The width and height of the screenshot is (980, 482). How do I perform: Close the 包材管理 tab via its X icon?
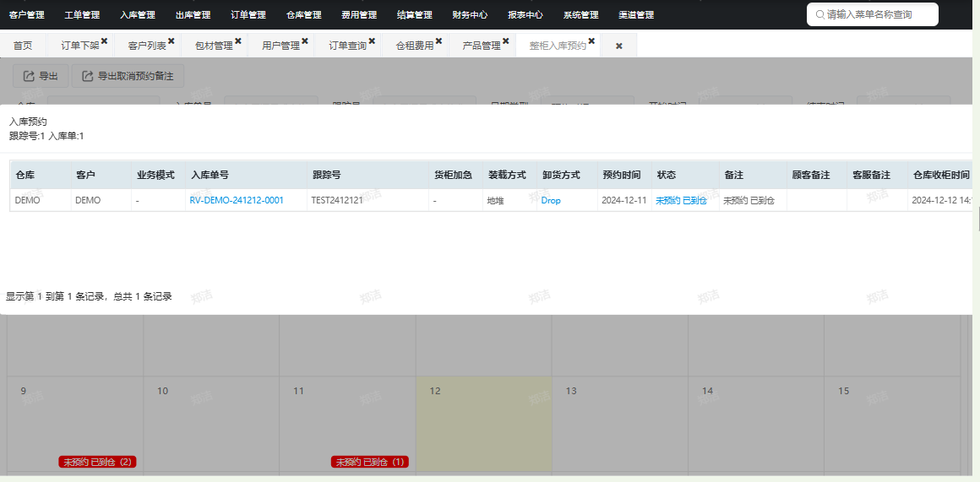[x=238, y=41]
